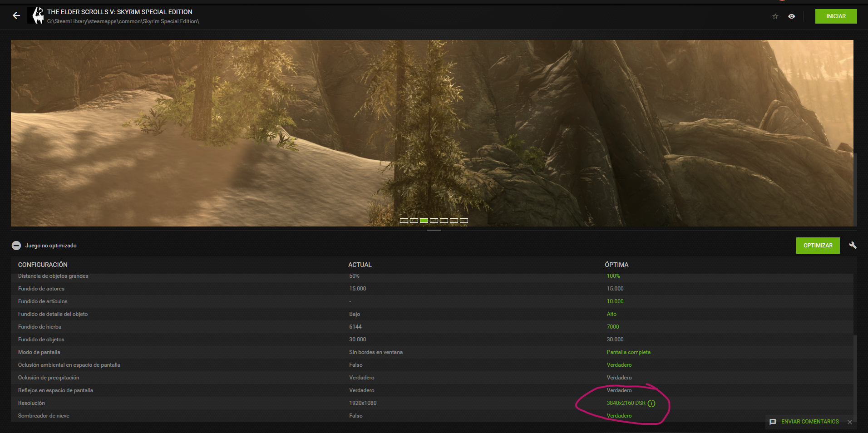Show the second screenshot via carousel indicator
This screenshot has height=433, width=868.
[414, 221]
